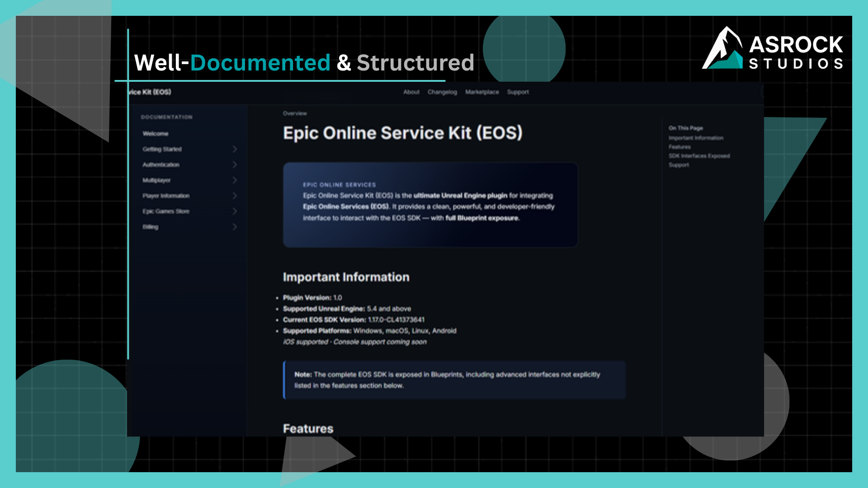The image size is (868, 488).
Task: Click the Important Information heading
Action: 346,277
